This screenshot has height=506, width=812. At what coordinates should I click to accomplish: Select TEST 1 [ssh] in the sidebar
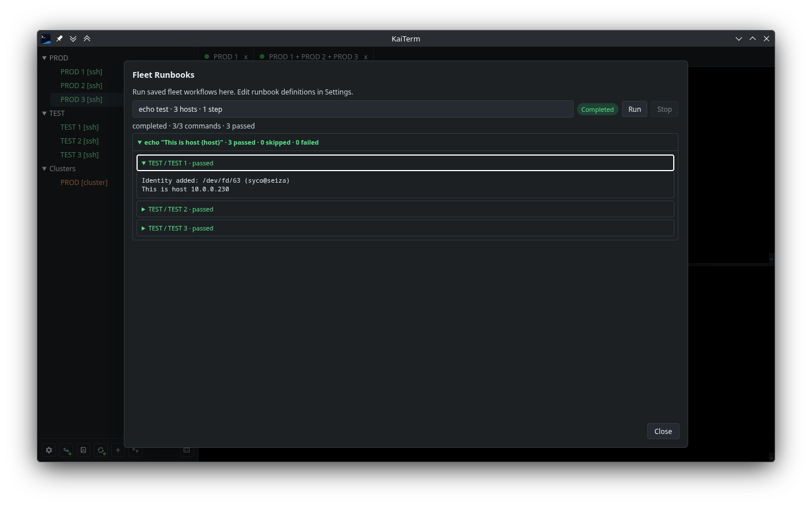(x=79, y=127)
